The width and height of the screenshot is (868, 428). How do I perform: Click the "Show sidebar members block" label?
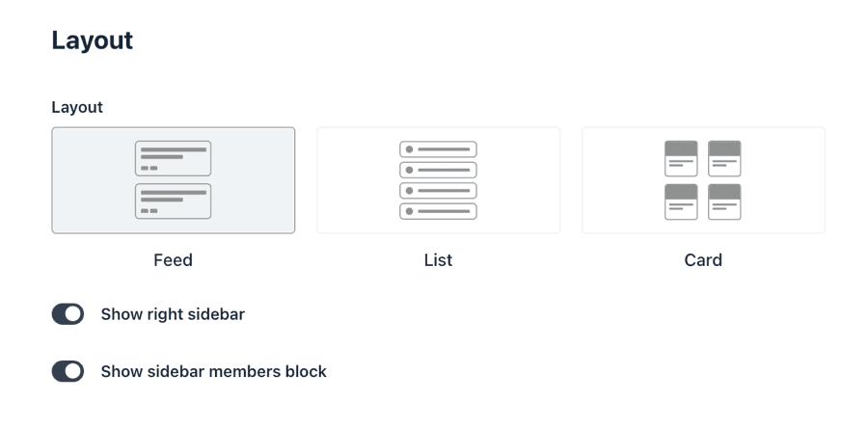tap(213, 371)
